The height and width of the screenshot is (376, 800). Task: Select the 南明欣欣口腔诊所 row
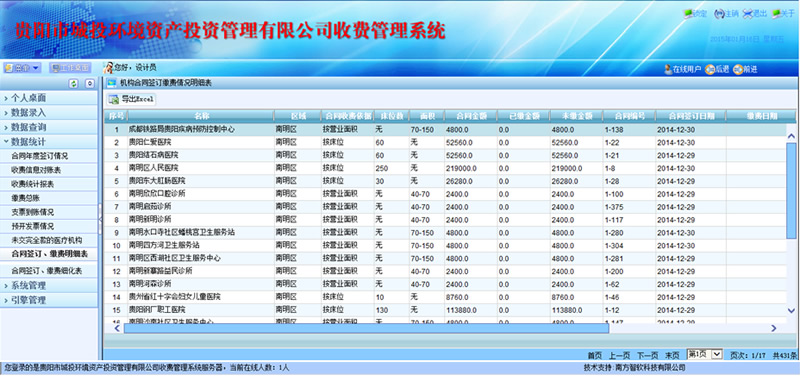click(445, 194)
